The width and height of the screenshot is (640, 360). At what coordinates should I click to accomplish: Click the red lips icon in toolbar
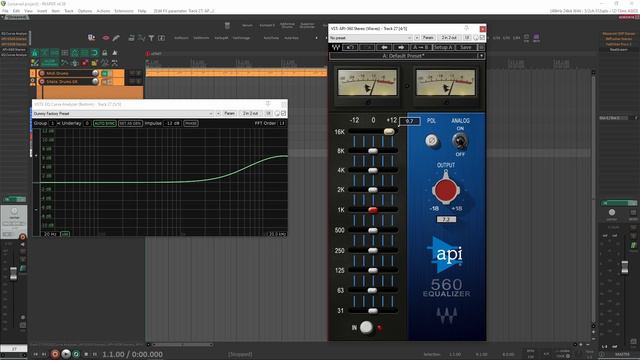[x=106, y=38]
